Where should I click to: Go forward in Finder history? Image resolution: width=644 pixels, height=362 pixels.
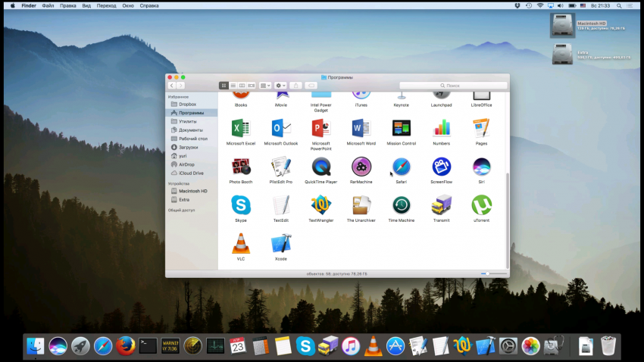[x=181, y=86]
